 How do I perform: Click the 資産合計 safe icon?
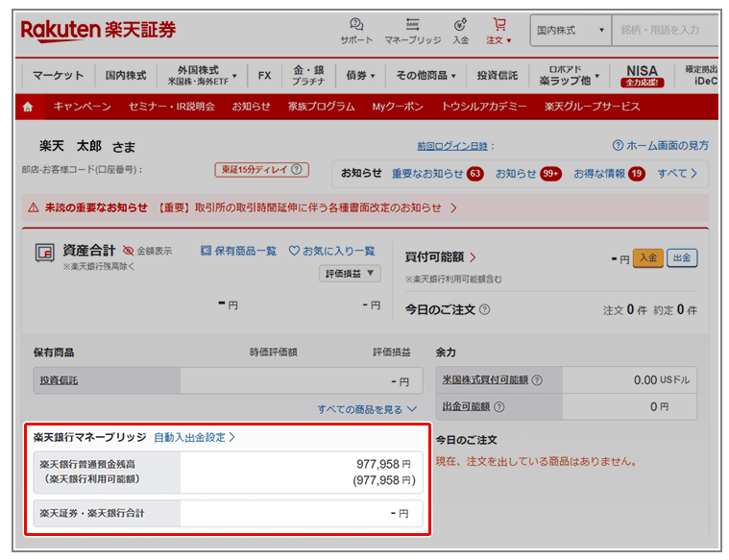pos(45,253)
